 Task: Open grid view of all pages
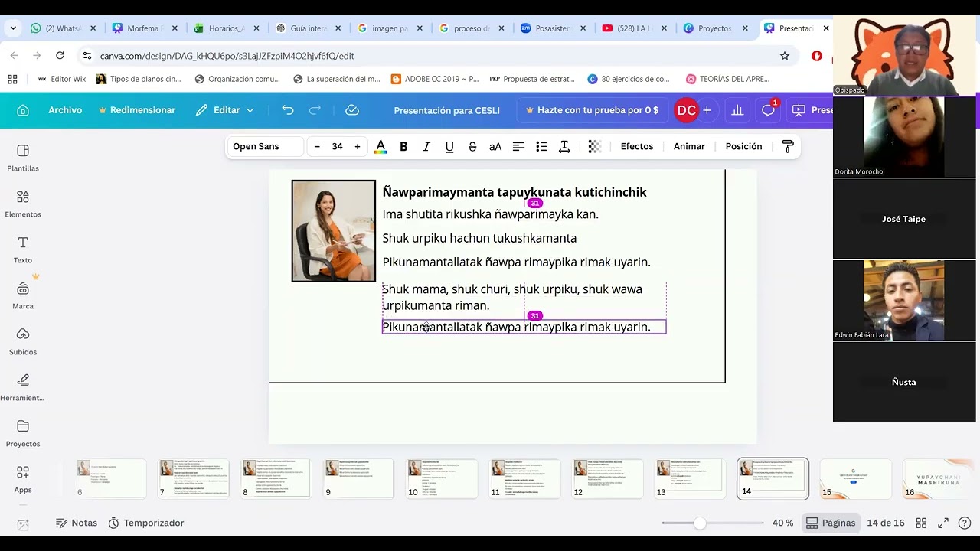(922, 523)
